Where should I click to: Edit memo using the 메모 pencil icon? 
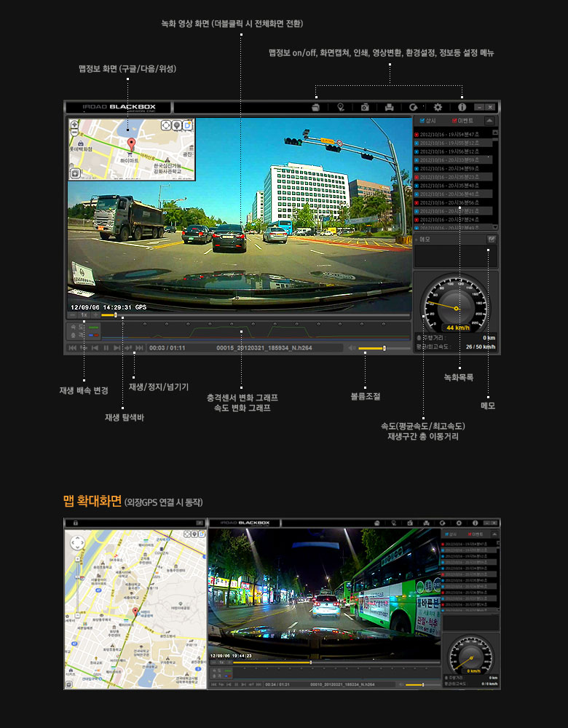point(492,240)
